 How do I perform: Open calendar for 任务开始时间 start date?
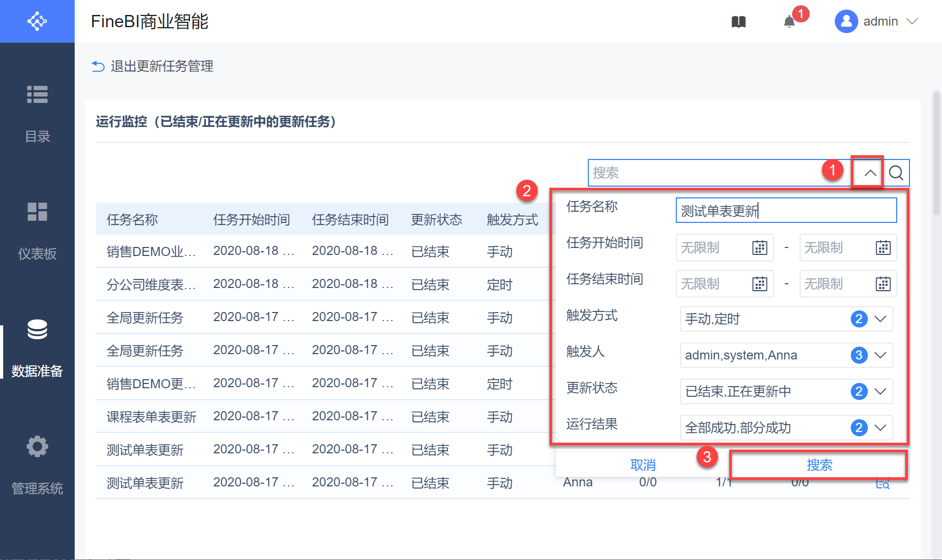760,247
